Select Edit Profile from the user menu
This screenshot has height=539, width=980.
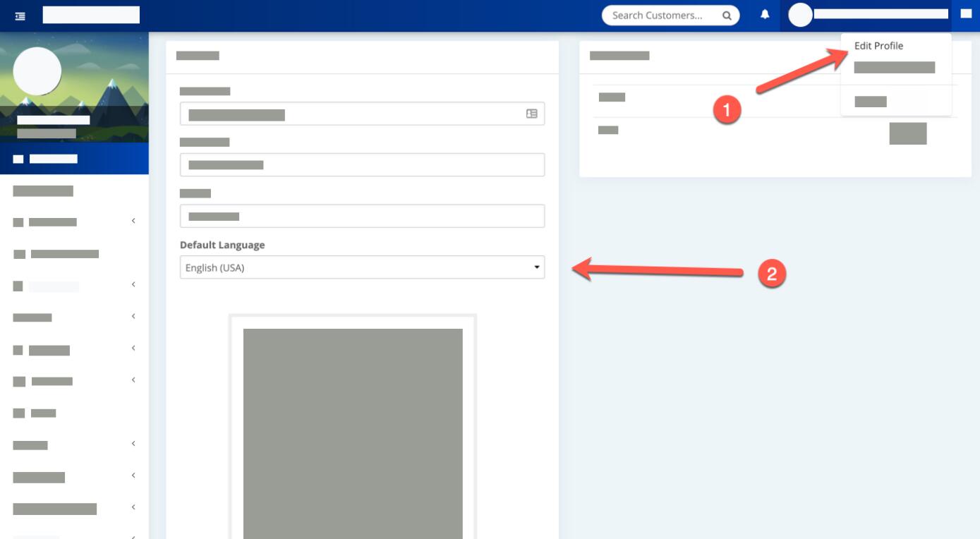coord(878,46)
